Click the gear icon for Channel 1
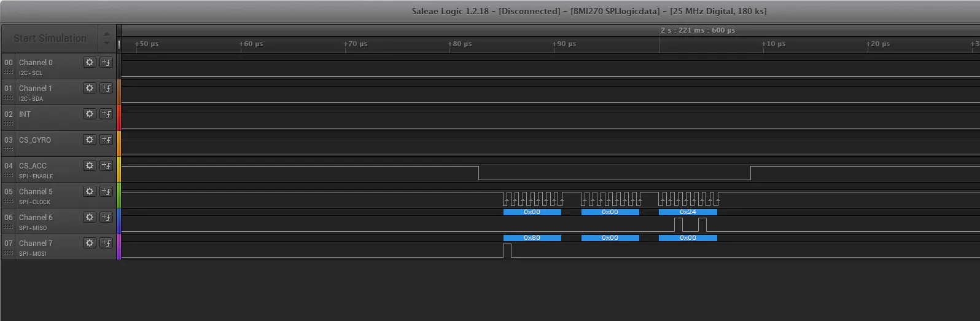Image resolution: width=980 pixels, height=321 pixels. pos(90,88)
